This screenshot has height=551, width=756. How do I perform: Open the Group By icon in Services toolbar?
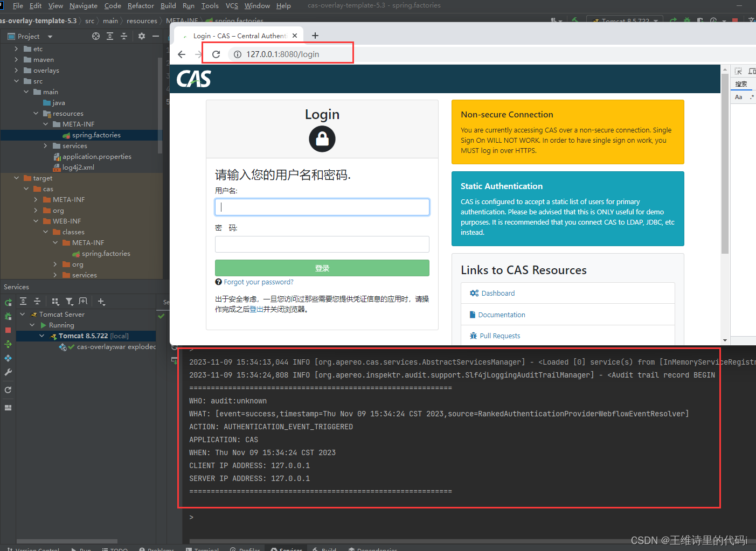(56, 302)
